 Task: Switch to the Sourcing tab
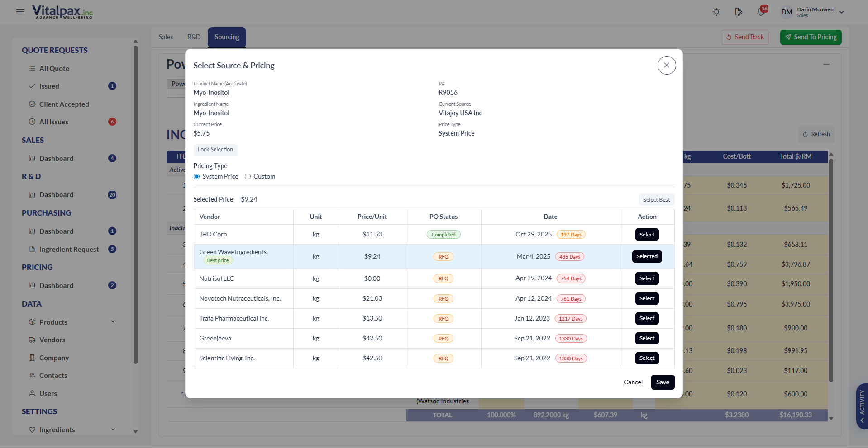click(x=227, y=37)
